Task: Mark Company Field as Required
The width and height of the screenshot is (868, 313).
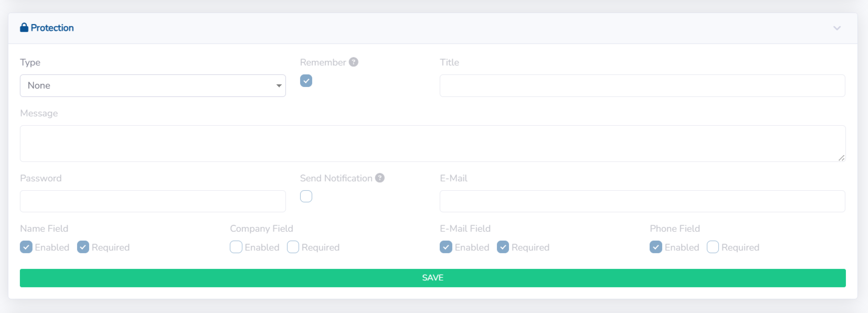Action: coord(293,247)
